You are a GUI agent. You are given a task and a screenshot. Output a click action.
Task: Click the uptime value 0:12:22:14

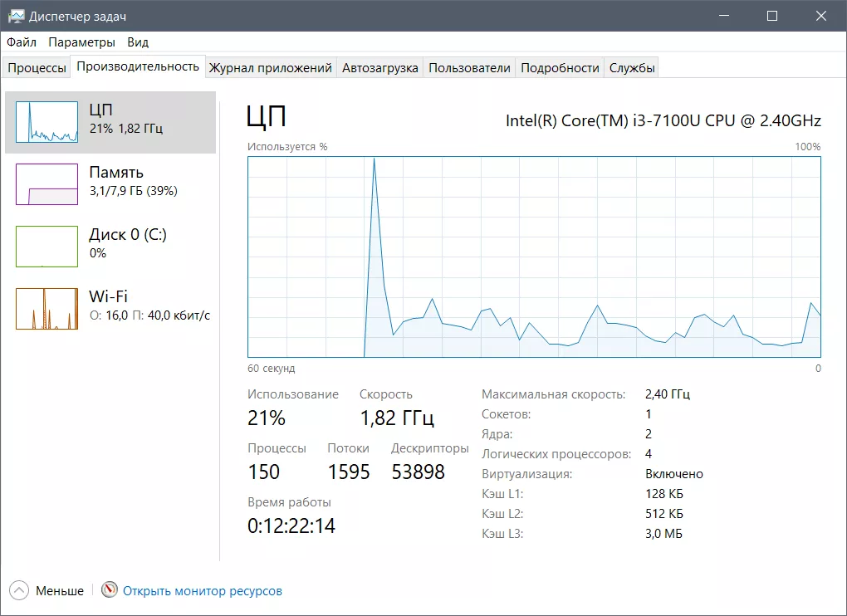pos(291,526)
